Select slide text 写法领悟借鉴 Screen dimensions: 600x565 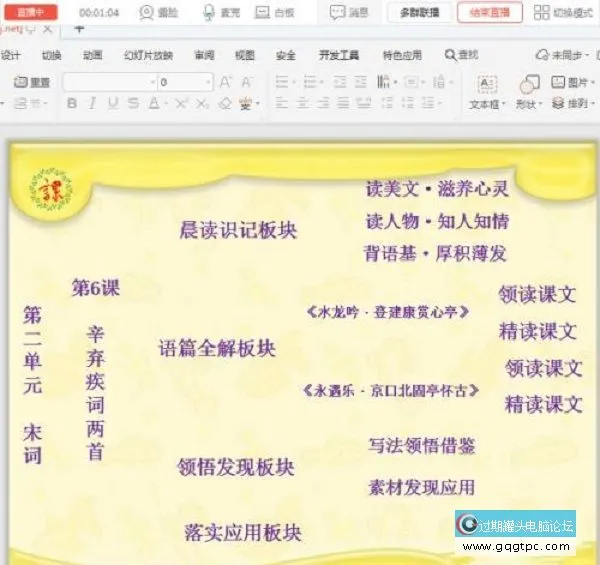[422, 446]
